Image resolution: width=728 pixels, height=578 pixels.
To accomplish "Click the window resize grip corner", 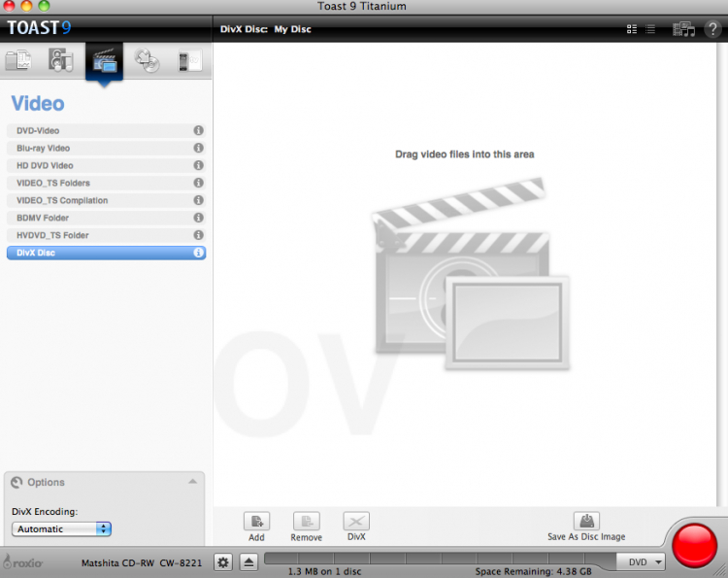I will point(721,571).
